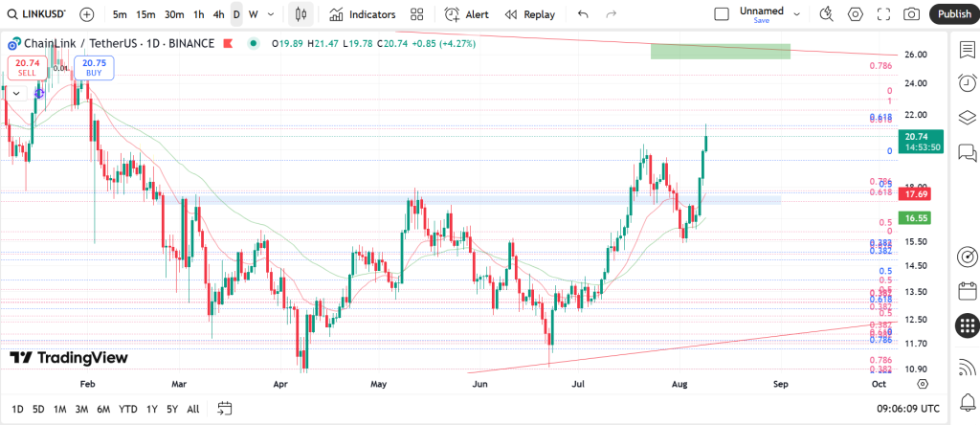The width and height of the screenshot is (980, 425).
Task: Click the 20.74 SELL button
Action: click(26, 67)
